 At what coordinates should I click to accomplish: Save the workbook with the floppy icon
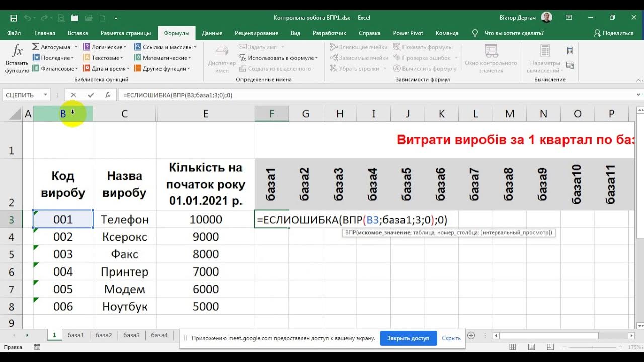point(14,18)
